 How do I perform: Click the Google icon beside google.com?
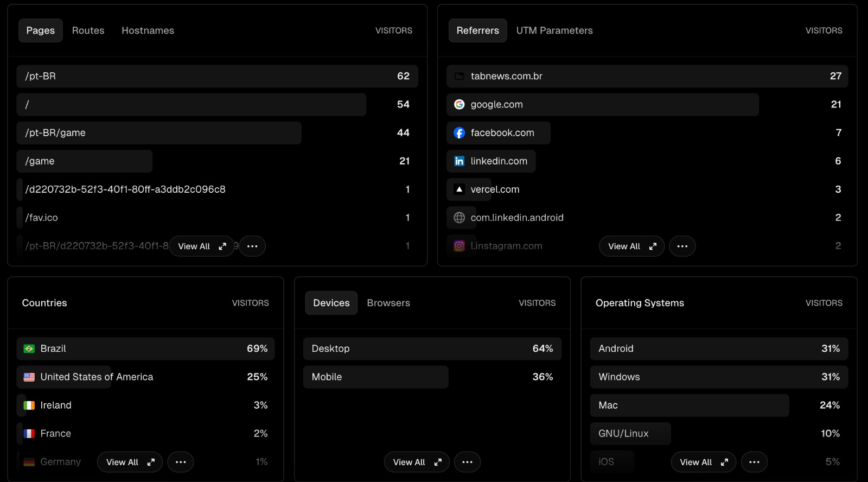459,104
